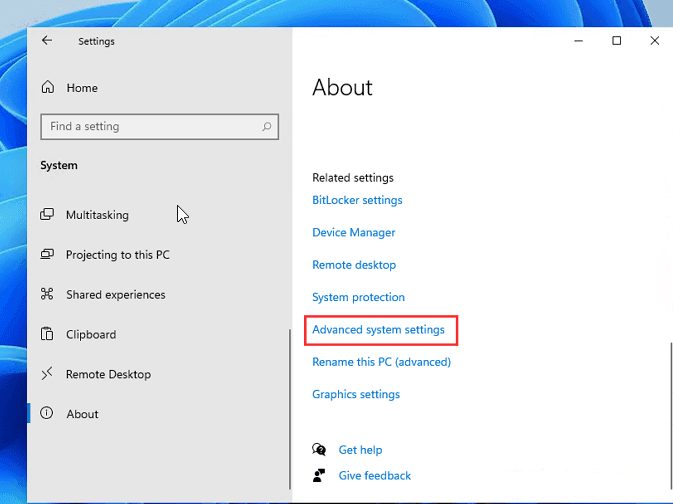Screen dimensions: 673x504
Task: Click the Home icon in sidebar
Action: pos(47,88)
